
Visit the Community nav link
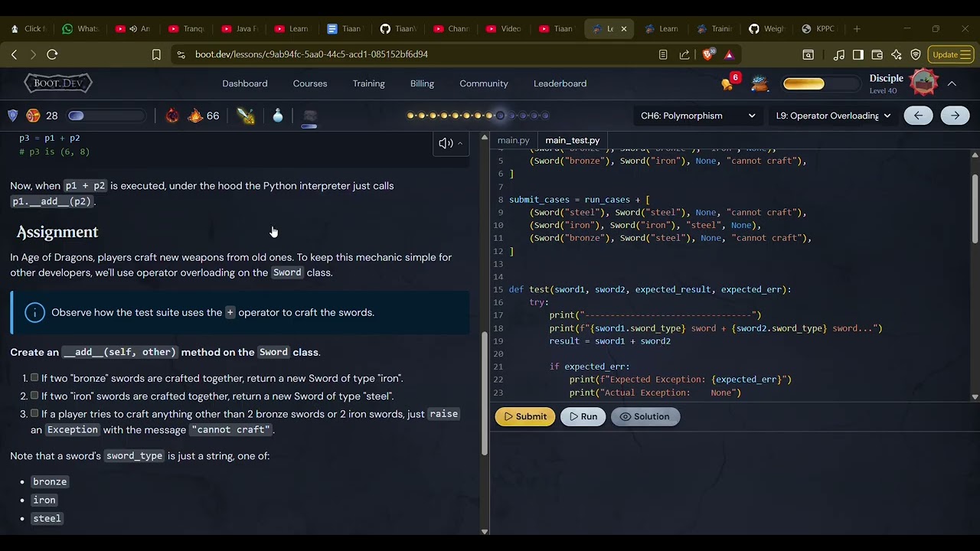[484, 83]
